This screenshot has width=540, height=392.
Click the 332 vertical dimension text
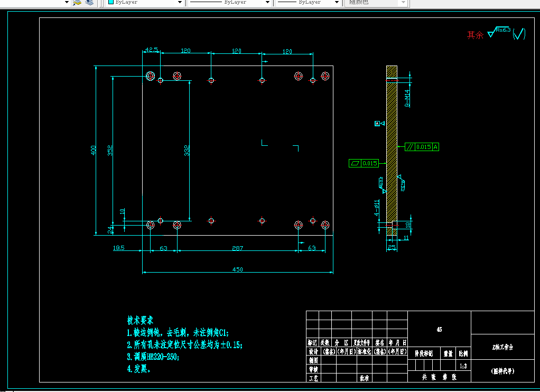point(187,151)
